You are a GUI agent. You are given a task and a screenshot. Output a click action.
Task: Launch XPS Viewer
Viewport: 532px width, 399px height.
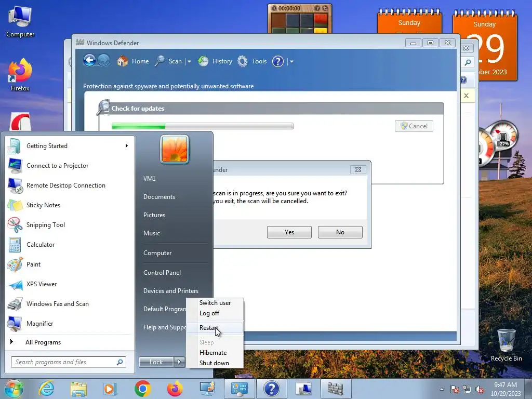(x=69, y=284)
